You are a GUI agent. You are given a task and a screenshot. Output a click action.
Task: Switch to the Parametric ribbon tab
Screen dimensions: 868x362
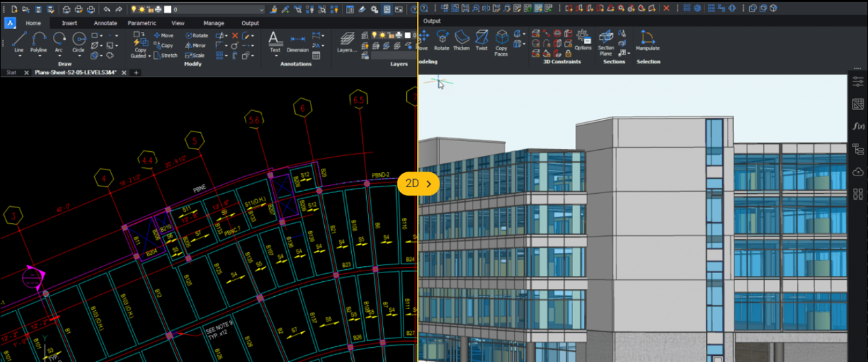point(142,23)
